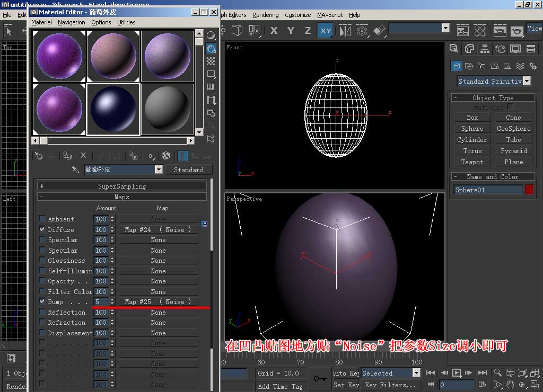Click the Sample UV Tiling icon
Viewport: 543px width, 392px height.
coord(211,74)
